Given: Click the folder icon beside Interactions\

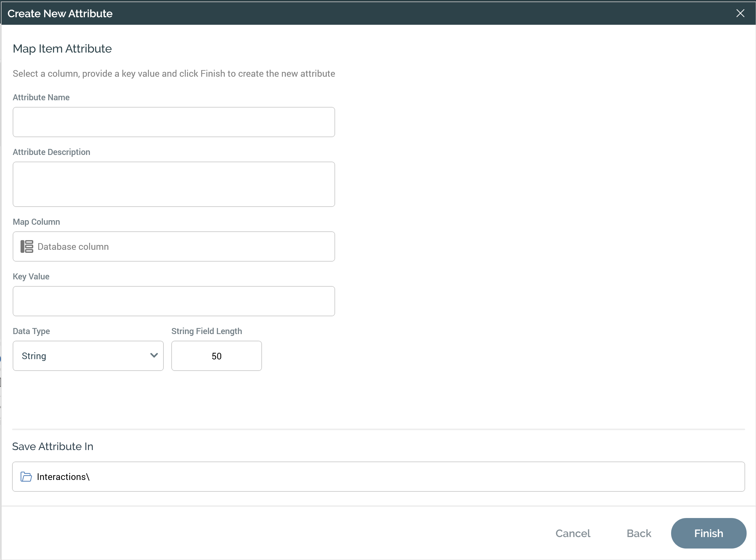Looking at the screenshot, I should click(26, 477).
